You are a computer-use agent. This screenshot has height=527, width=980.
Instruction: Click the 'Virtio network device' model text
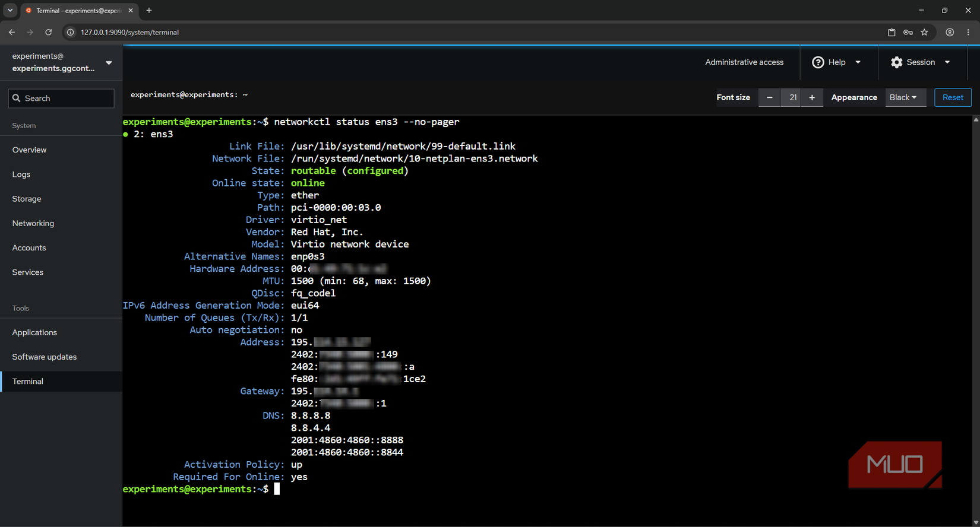(350, 244)
